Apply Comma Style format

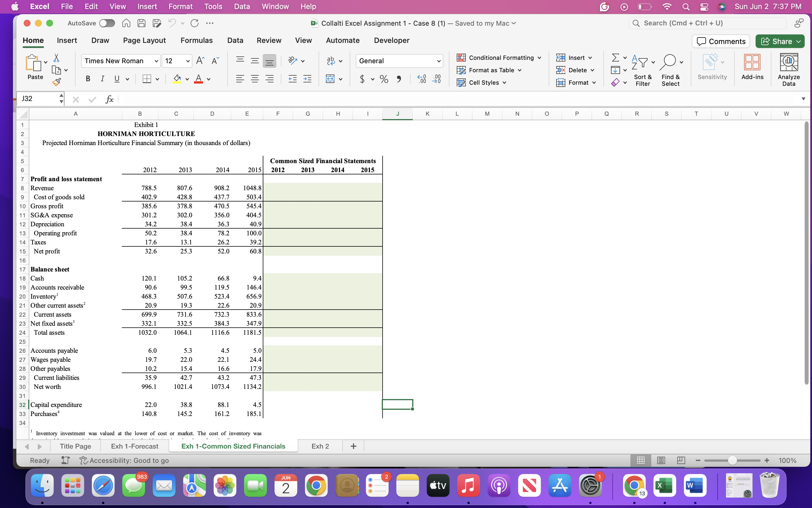click(x=399, y=79)
